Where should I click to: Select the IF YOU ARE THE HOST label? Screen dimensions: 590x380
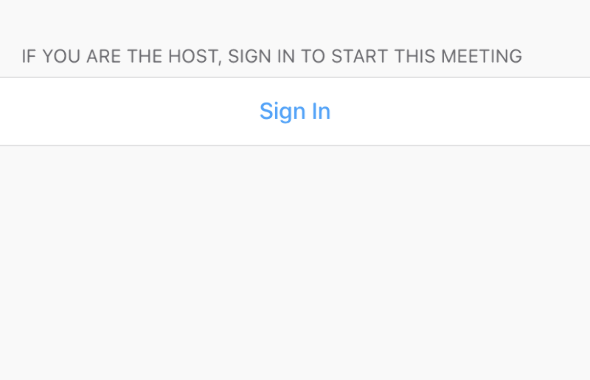[120, 56]
